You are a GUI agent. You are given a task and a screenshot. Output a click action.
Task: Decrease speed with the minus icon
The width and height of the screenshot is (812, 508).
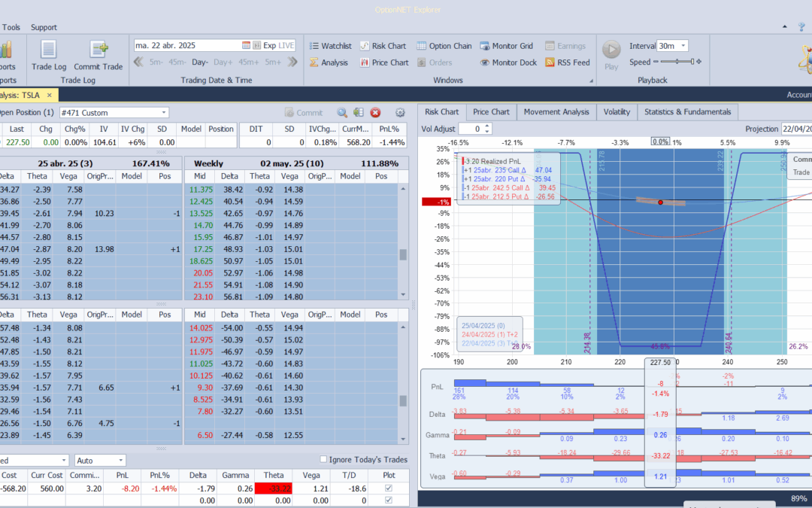pyautogui.click(x=656, y=62)
